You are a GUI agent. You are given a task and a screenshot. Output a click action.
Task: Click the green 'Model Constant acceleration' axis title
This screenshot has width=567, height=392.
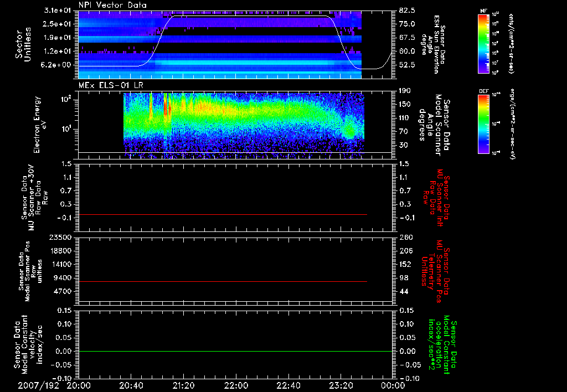click(x=442, y=345)
